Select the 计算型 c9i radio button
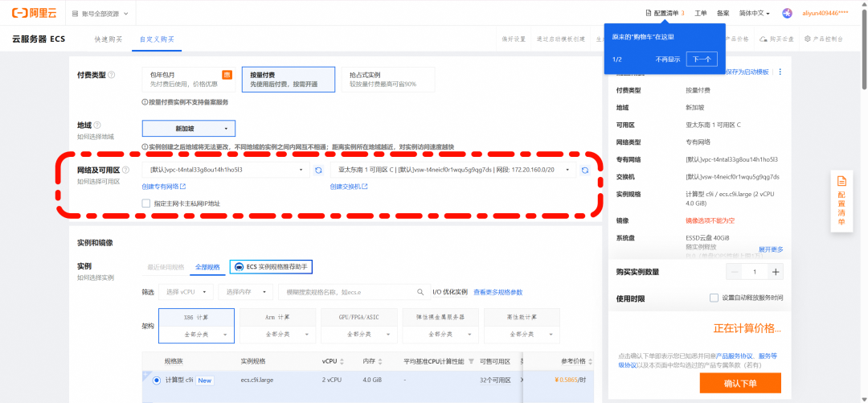Screen dimensions: 868x403 coord(157,380)
